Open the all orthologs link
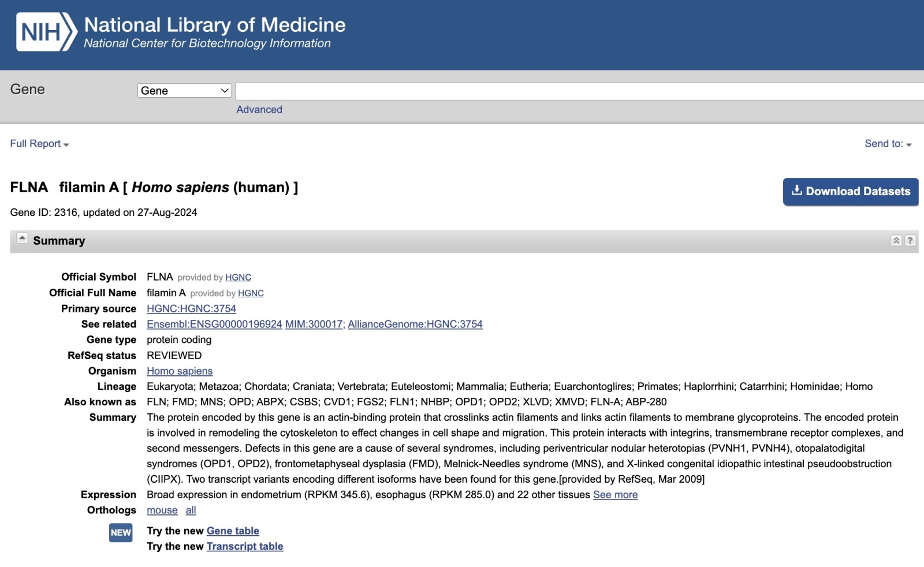This screenshot has width=924, height=567. [191, 510]
